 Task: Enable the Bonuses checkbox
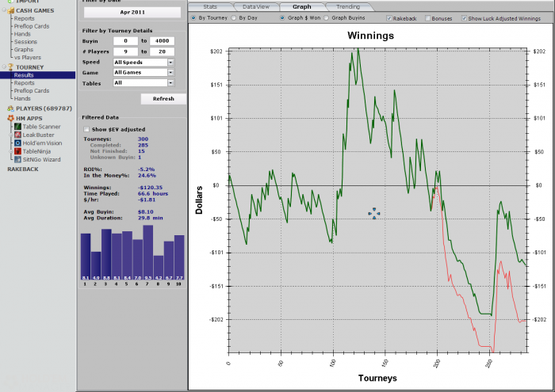coord(427,18)
